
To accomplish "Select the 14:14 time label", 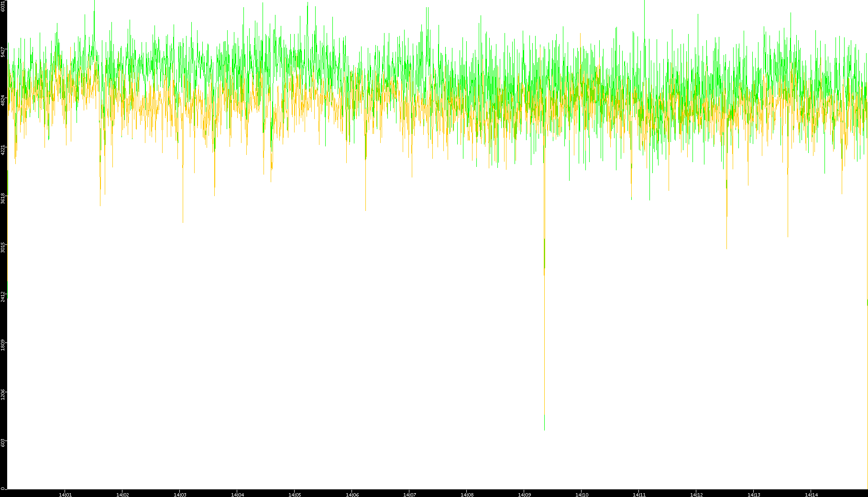I will [x=811, y=495].
